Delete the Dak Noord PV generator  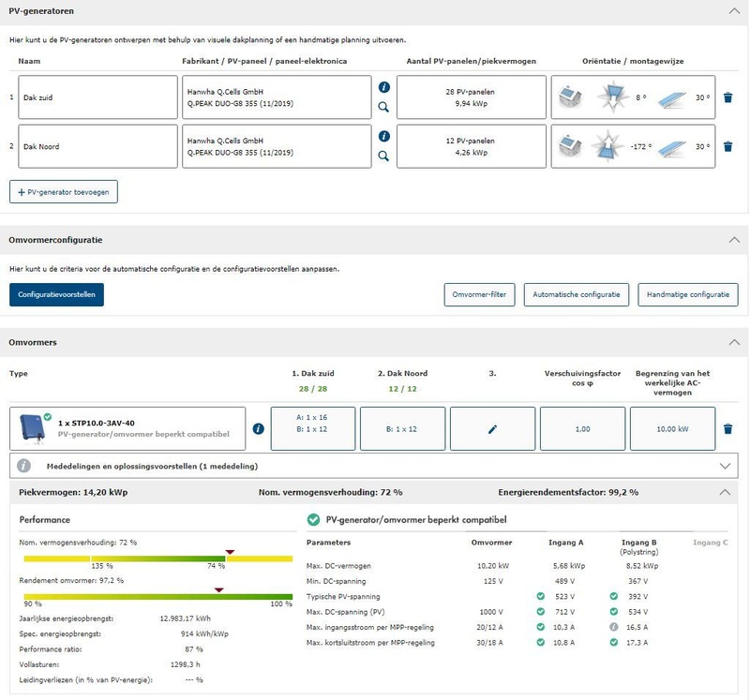pyautogui.click(x=728, y=146)
